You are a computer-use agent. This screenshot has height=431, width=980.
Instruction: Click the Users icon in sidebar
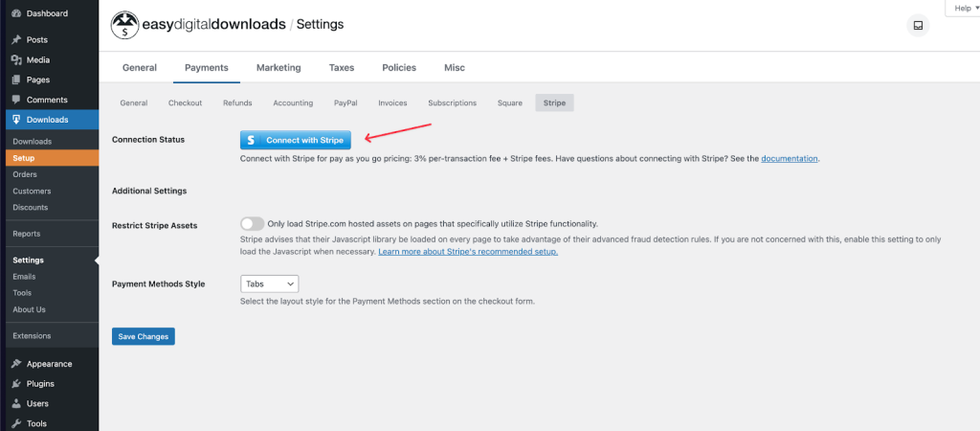(x=16, y=404)
